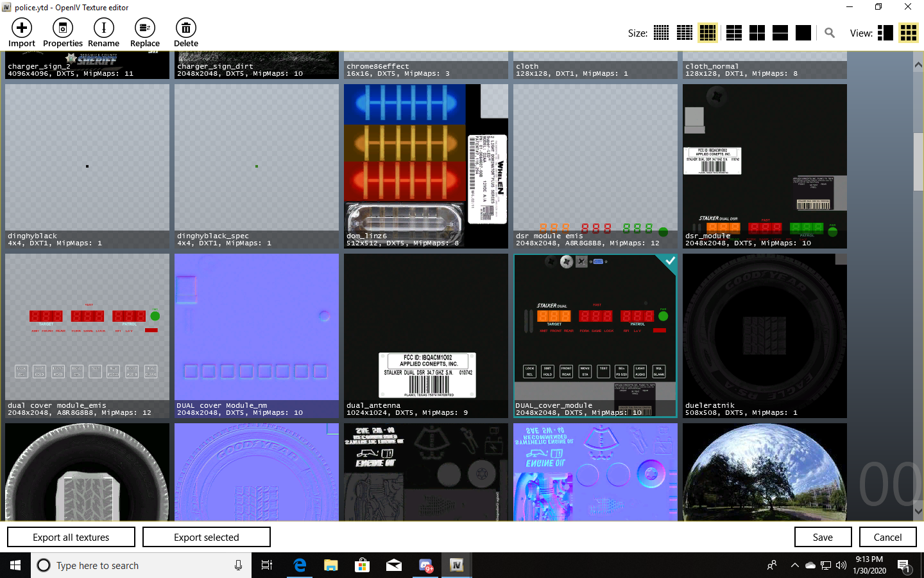Open the magnifier search icon in toolbar
This screenshot has width=924, height=578.
click(830, 33)
